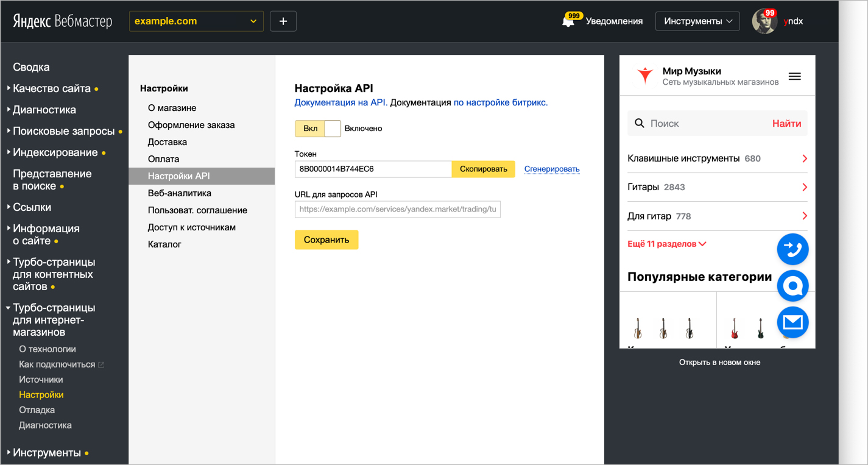Click Найти in preview search
The image size is (868, 465).
pos(787,123)
